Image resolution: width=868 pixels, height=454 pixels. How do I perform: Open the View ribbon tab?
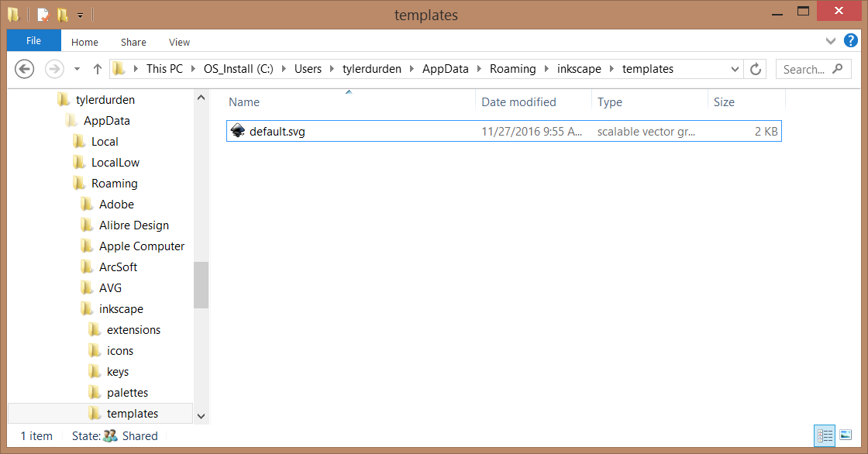(179, 42)
